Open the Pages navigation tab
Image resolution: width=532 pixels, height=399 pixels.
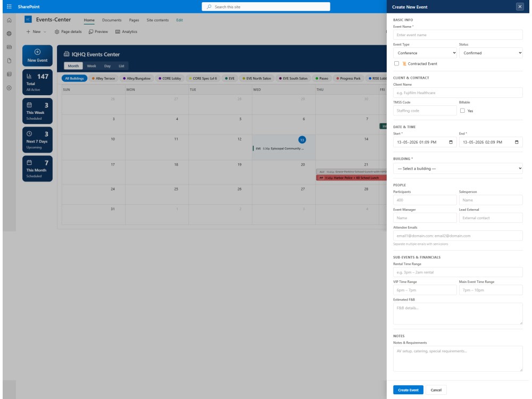pyautogui.click(x=134, y=20)
